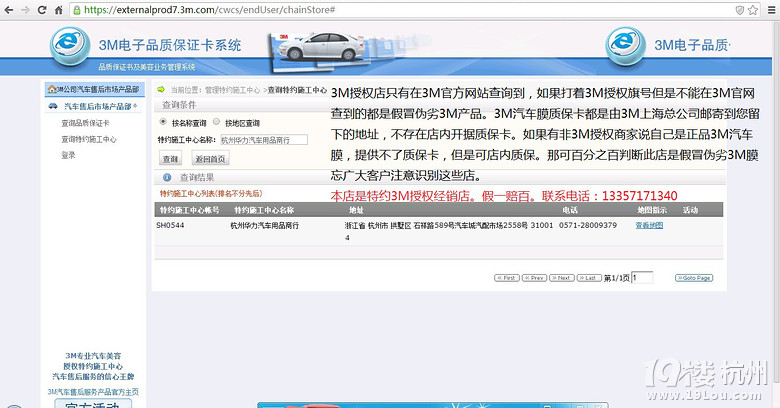Go forward with the browser forward arrow
This screenshot has height=408, width=780.
click(25, 9)
